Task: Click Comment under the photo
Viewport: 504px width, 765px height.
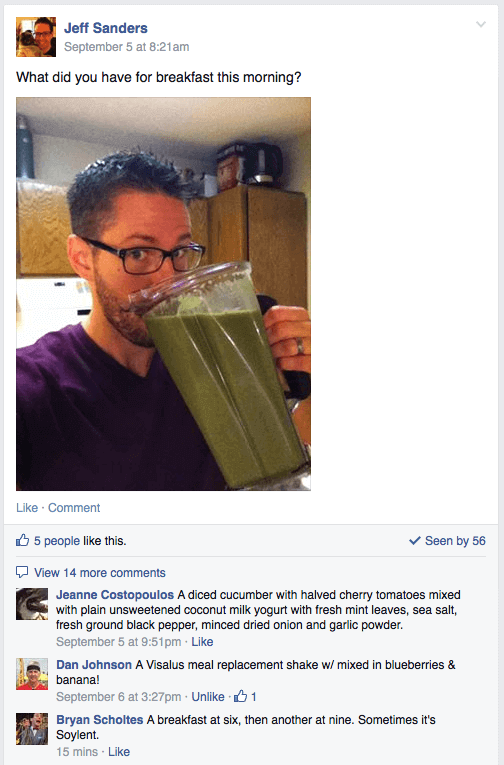Action: click(x=74, y=508)
